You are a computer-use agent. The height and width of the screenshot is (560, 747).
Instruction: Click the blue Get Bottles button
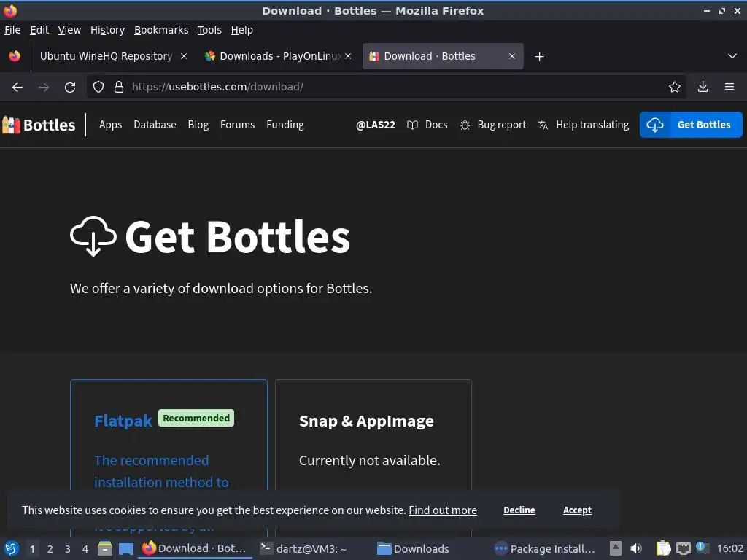pyautogui.click(x=691, y=125)
